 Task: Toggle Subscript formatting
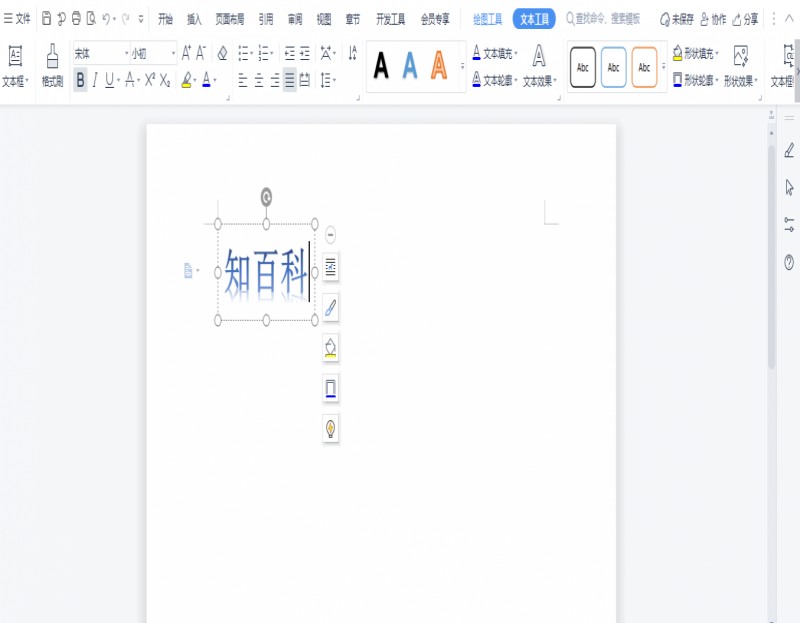[165, 80]
